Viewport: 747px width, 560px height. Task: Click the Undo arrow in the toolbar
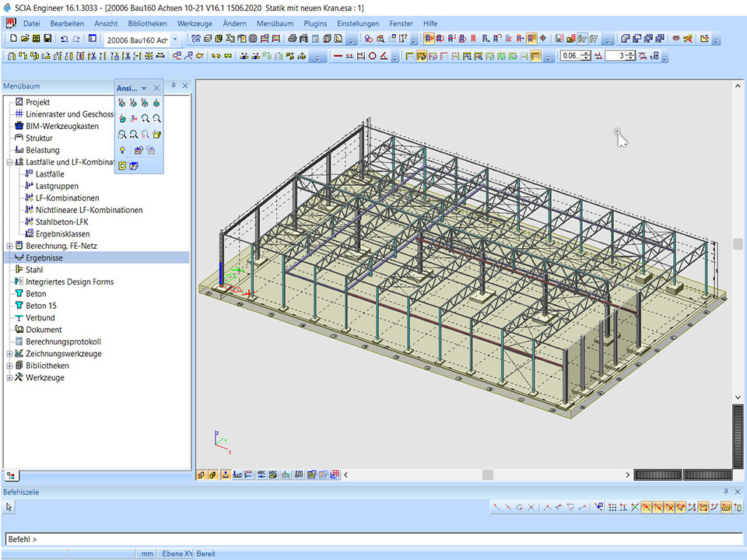point(64,39)
